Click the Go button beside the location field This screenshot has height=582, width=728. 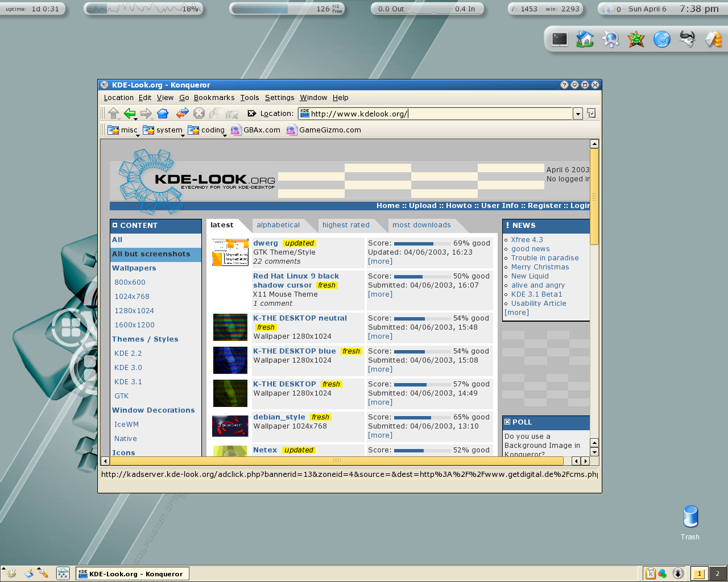[x=591, y=113]
